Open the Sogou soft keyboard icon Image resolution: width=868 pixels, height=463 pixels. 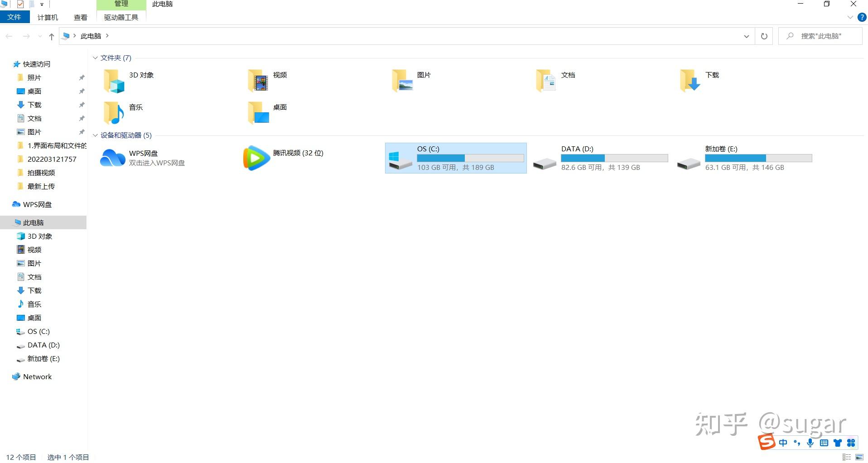point(823,443)
